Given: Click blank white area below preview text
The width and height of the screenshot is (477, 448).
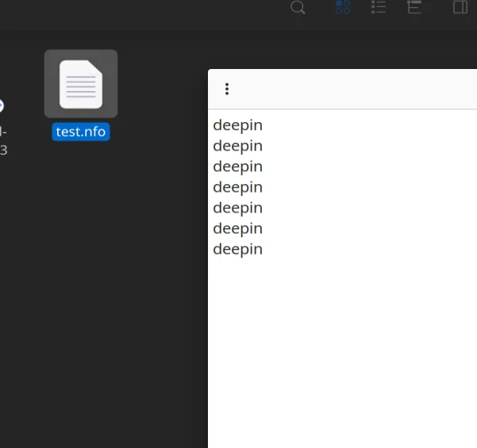Looking at the screenshot, I should coord(342,350).
